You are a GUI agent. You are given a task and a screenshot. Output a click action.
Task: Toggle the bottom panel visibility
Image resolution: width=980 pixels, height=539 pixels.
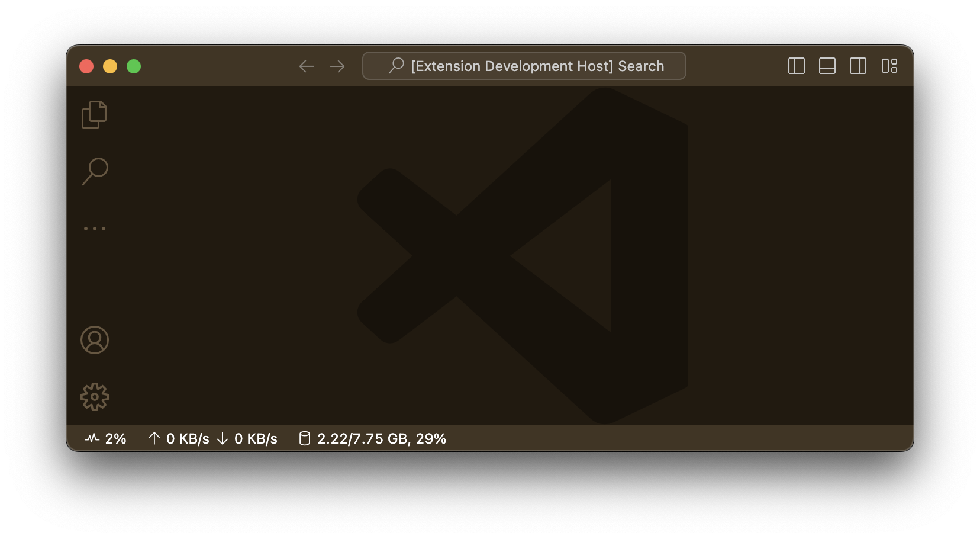coord(827,66)
